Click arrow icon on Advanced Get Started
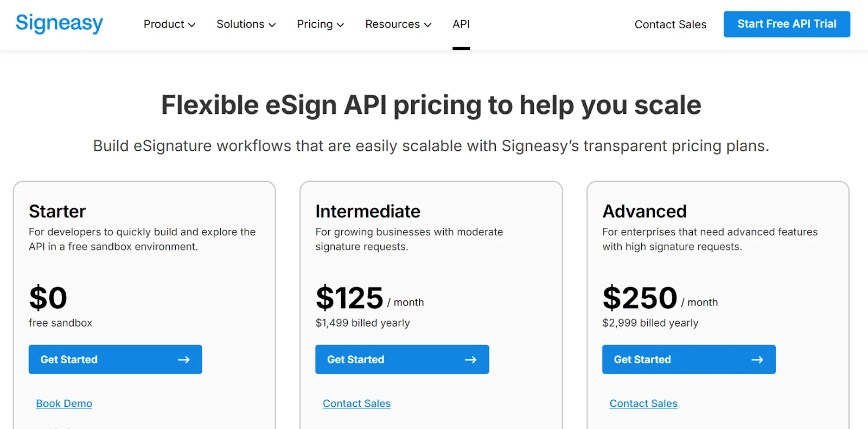 pos(757,360)
